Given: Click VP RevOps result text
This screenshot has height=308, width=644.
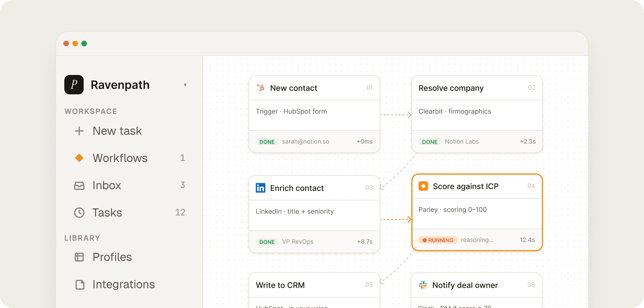Looking at the screenshot, I should pos(298,242).
